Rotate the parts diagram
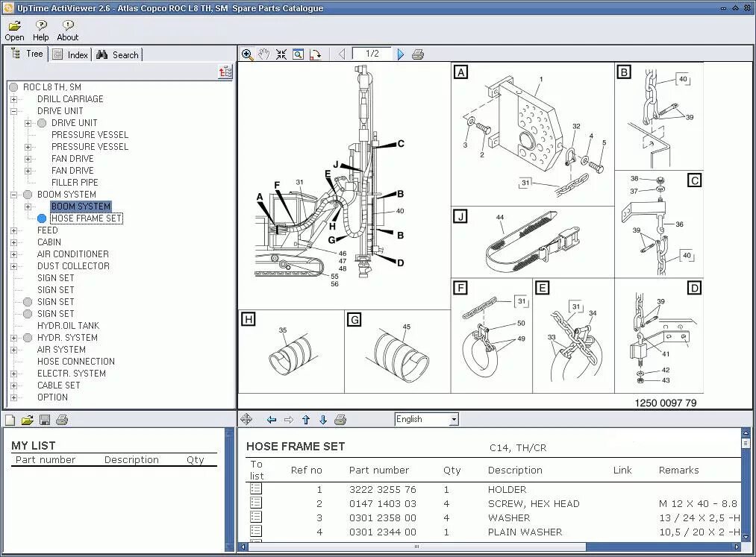Image resolution: width=756 pixels, height=557 pixels. click(x=315, y=54)
